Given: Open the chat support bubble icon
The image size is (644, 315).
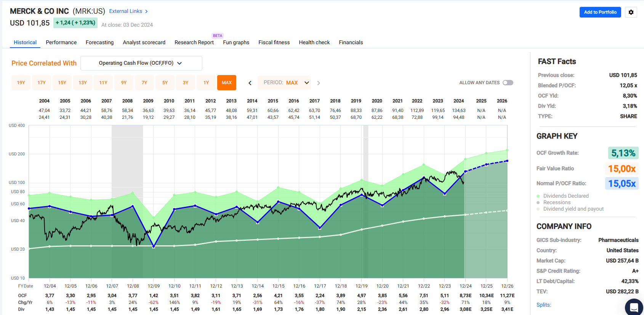Looking at the screenshot, I should (x=634, y=307).
